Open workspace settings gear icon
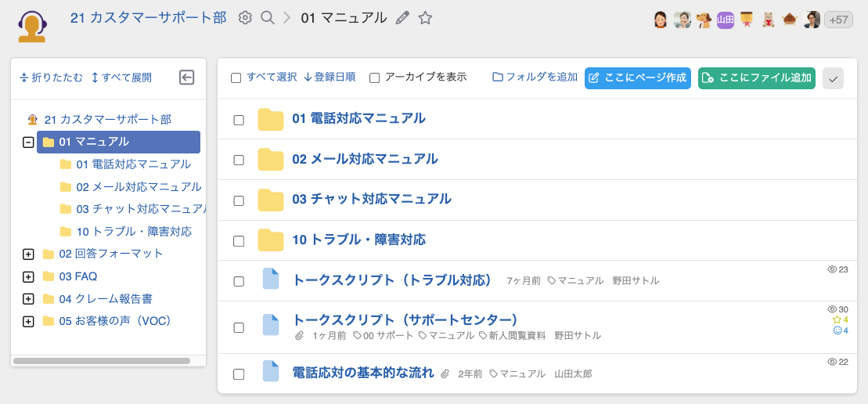Image resolution: width=868 pixels, height=404 pixels. tap(245, 18)
